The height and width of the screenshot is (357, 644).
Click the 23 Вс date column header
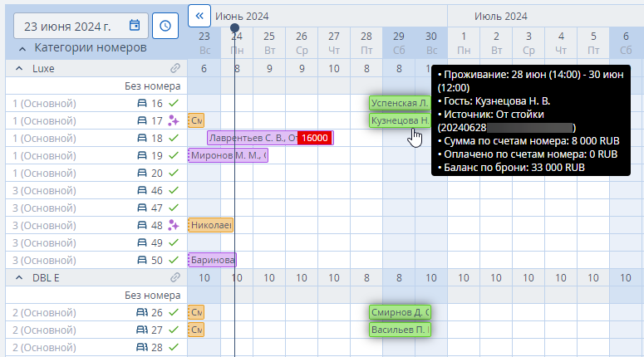[204, 43]
